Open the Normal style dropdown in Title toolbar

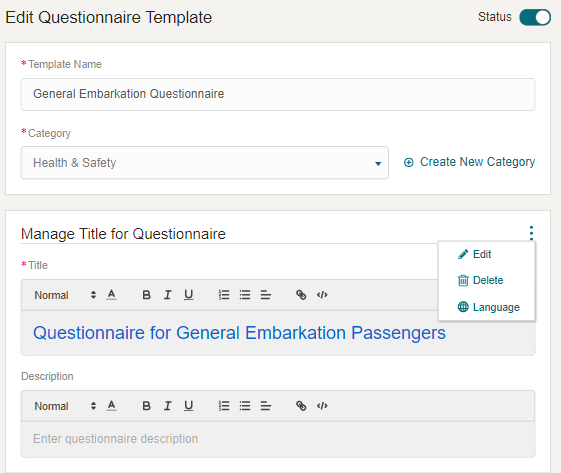tap(65, 295)
